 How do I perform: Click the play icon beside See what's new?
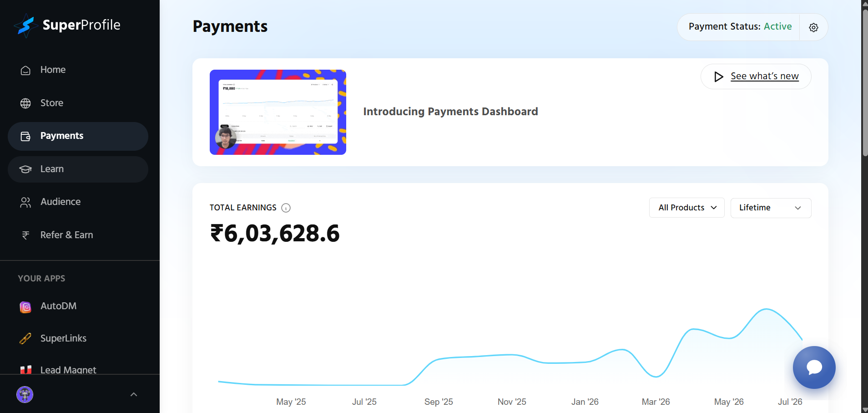(718, 76)
